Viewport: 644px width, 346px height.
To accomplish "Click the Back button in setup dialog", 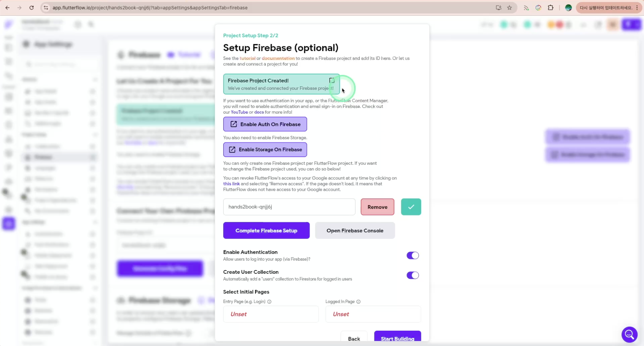I will click(354, 336).
